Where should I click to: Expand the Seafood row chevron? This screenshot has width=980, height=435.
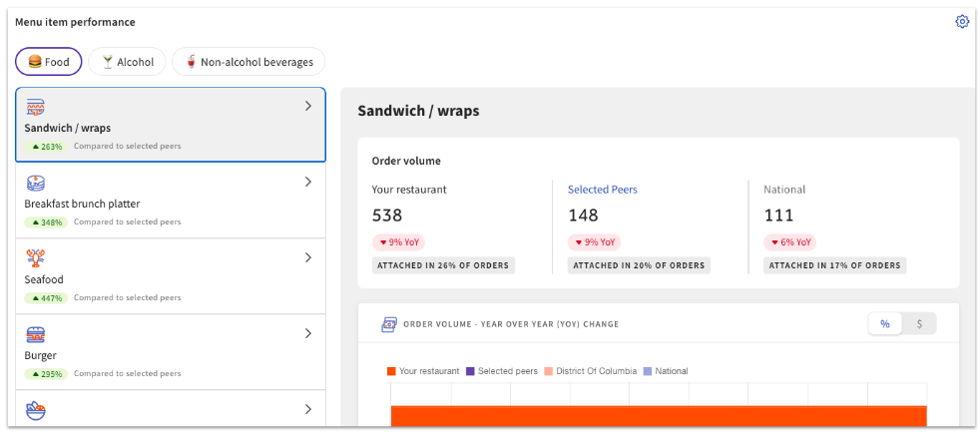click(x=307, y=257)
